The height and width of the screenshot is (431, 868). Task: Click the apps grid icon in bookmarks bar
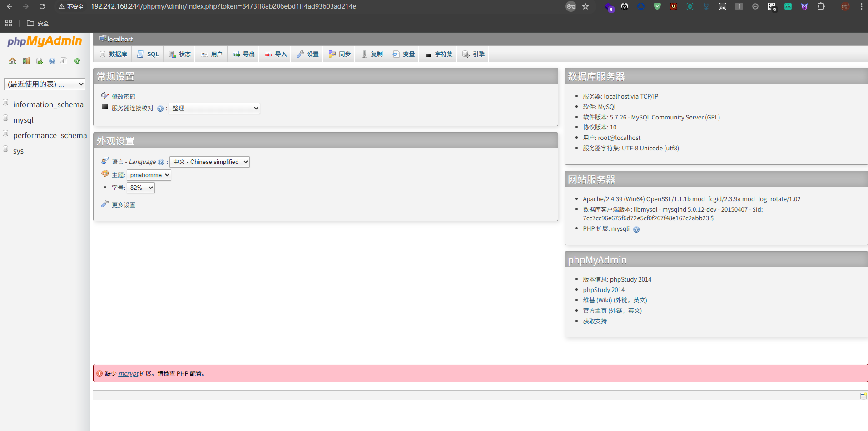point(9,23)
